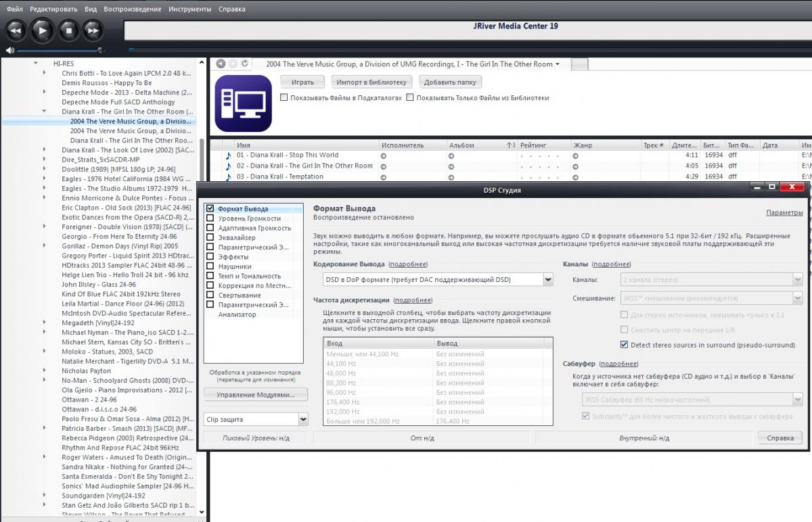Click the Управление Модулями button

point(256,394)
